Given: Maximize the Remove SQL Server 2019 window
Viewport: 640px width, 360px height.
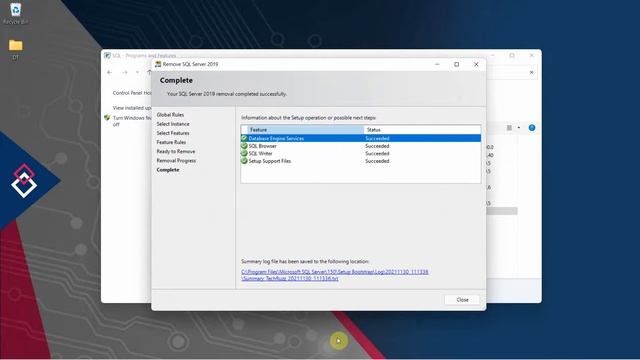Looking at the screenshot, I should 456,64.
